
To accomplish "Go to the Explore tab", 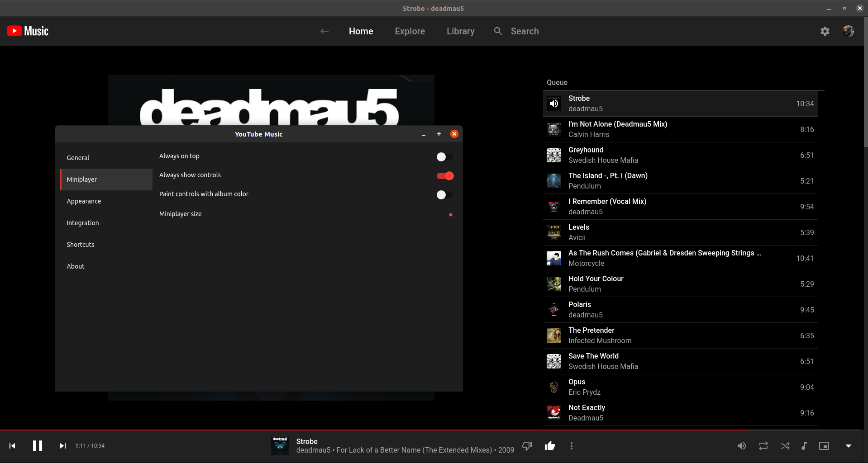I will click(410, 31).
